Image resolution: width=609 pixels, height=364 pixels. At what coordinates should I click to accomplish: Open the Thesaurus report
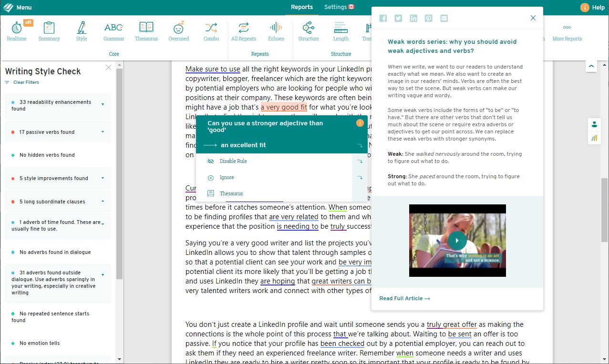146,31
